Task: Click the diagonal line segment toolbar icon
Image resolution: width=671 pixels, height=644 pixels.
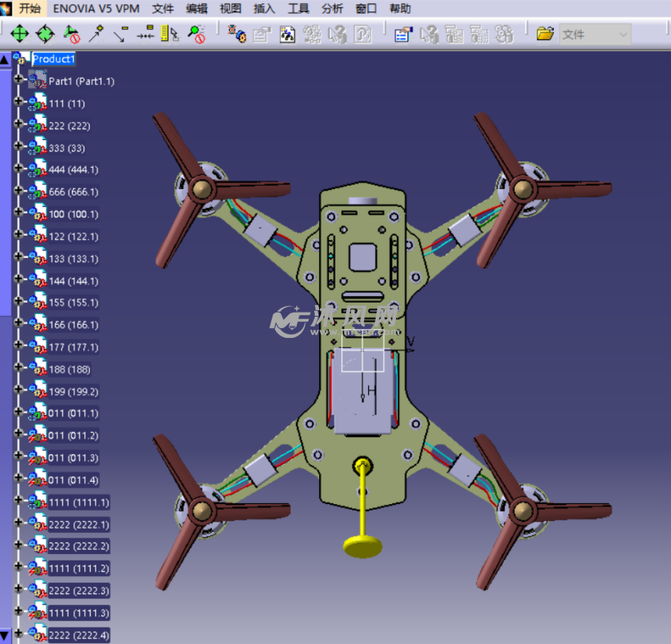Action: [121, 34]
